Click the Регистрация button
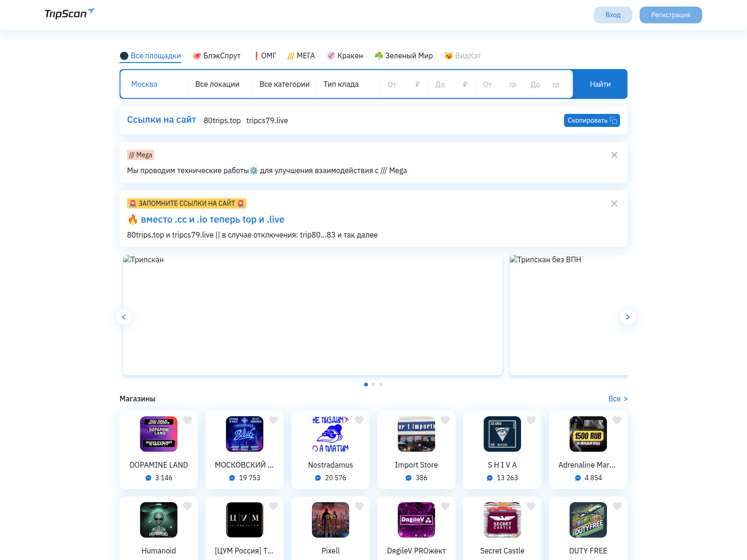The image size is (747, 560). 671,15
